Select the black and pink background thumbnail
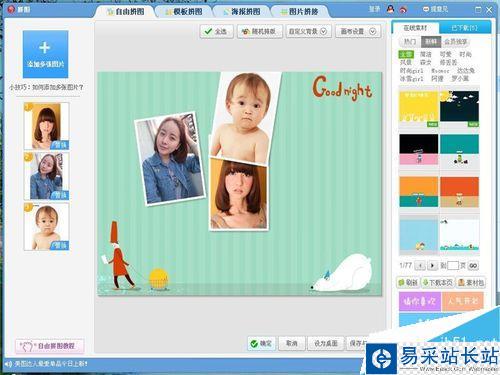The height and width of the screenshot is (375, 500). (x=419, y=149)
